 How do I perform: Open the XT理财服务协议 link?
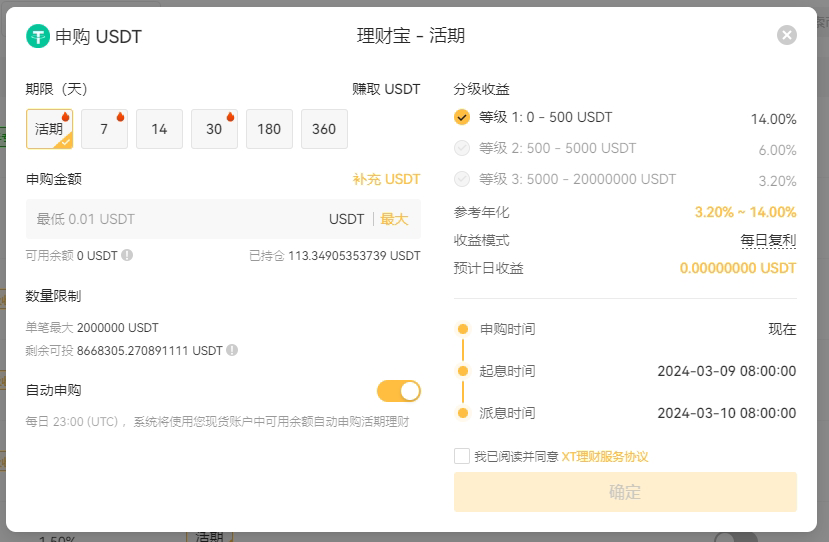604,456
